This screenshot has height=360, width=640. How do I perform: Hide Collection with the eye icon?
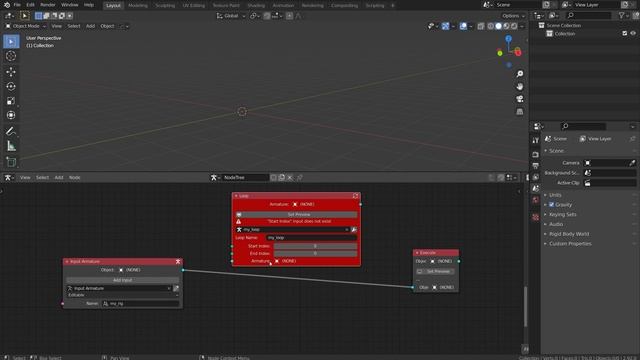(633, 33)
